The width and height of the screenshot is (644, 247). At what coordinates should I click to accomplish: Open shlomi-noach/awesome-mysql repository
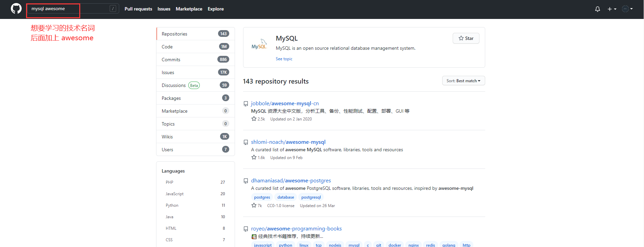[x=288, y=142]
